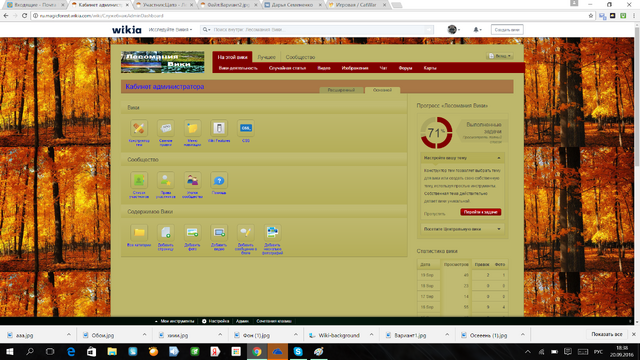Open the CSS editor icon
Screen dimensions: 640x360
pyautogui.click(x=246, y=128)
